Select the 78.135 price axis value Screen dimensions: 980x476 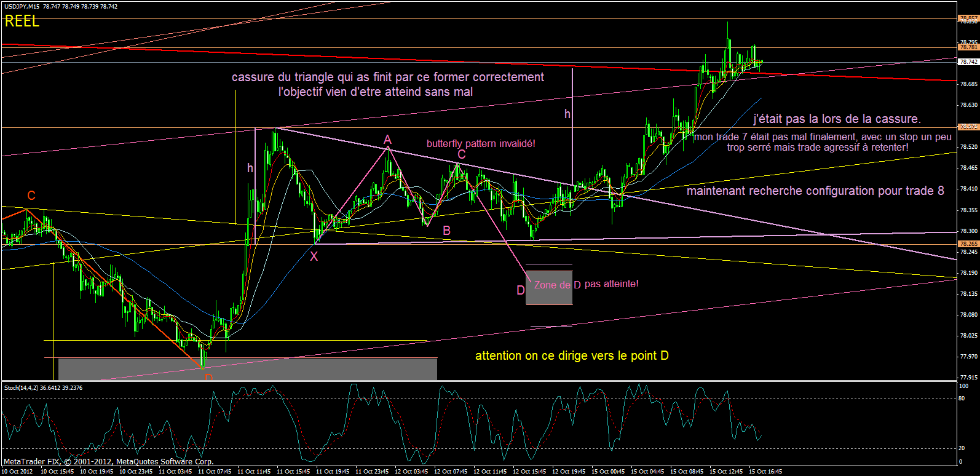(968, 293)
